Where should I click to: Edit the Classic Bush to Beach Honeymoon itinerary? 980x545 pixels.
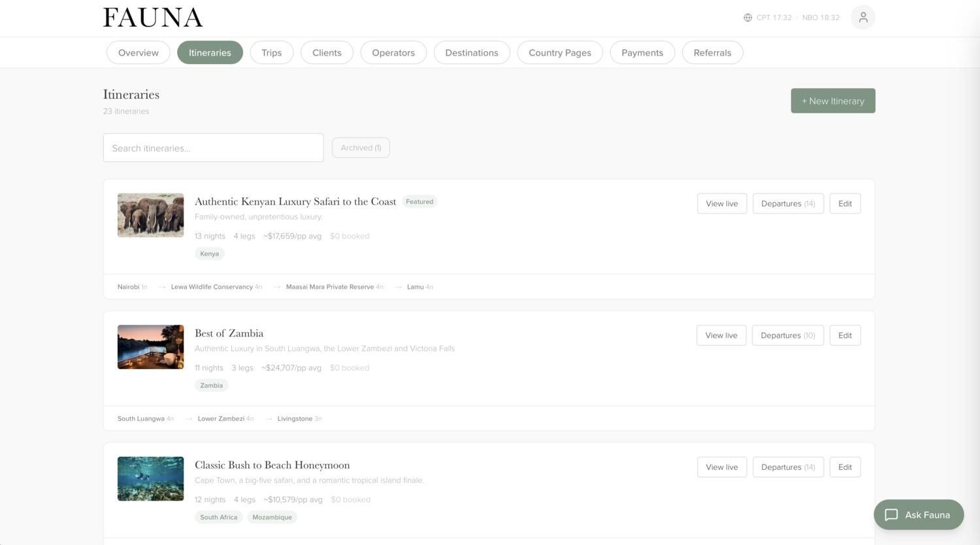[x=845, y=467]
